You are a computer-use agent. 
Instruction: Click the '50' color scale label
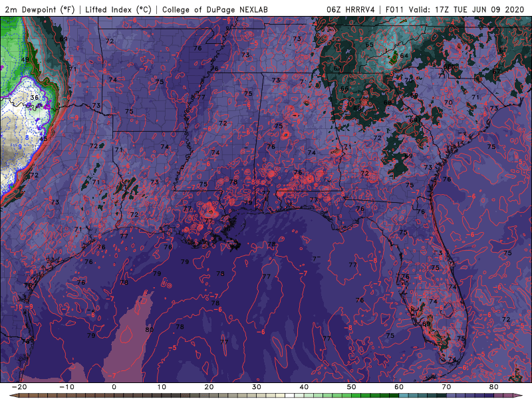352,387
